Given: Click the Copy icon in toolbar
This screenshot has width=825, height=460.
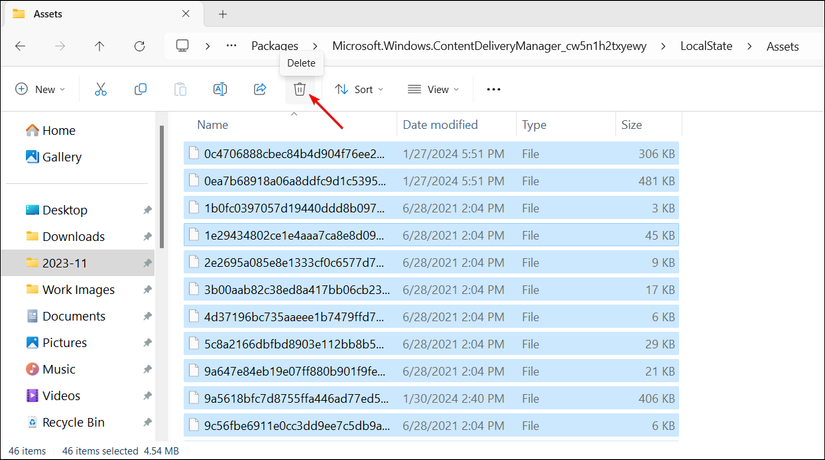Looking at the screenshot, I should click(140, 89).
